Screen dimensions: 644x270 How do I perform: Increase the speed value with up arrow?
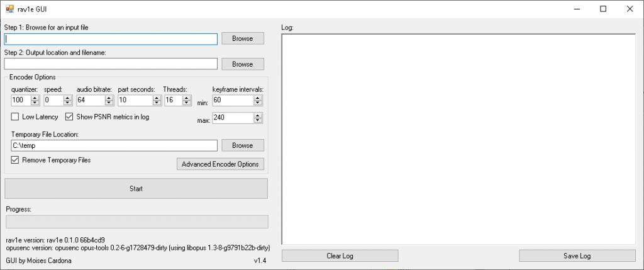click(x=68, y=98)
